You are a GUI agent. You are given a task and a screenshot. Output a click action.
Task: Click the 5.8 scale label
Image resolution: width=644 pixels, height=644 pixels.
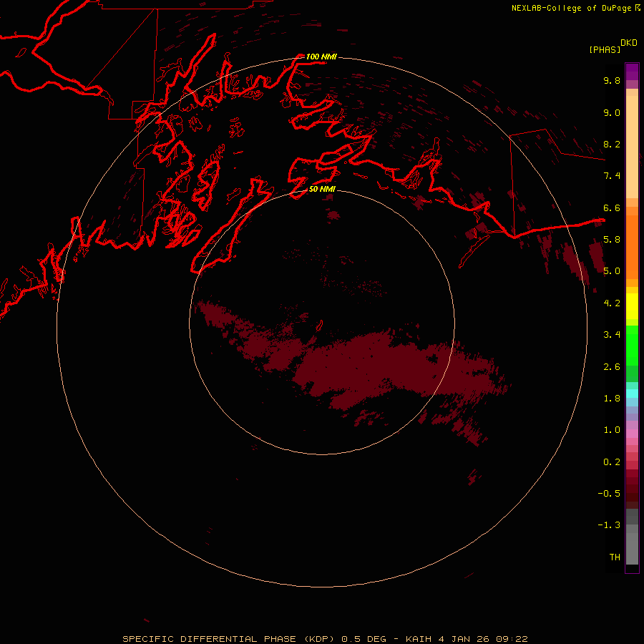(x=612, y=240)
